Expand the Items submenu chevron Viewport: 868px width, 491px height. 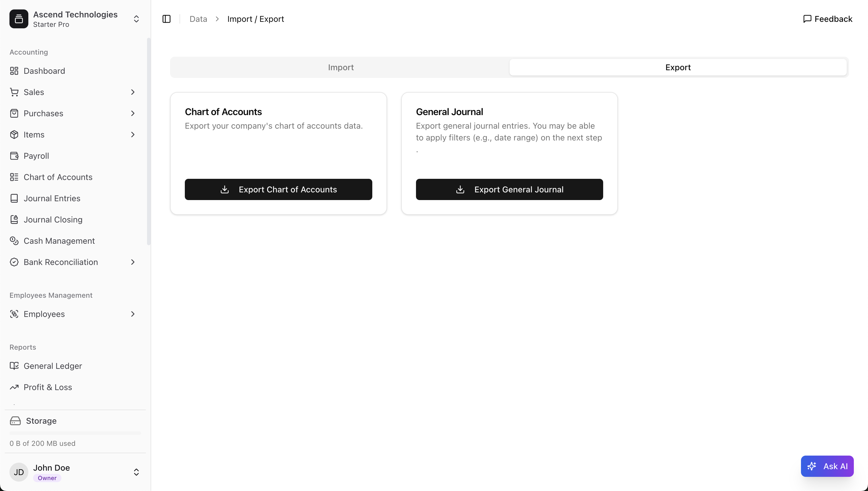pos(133,135)
